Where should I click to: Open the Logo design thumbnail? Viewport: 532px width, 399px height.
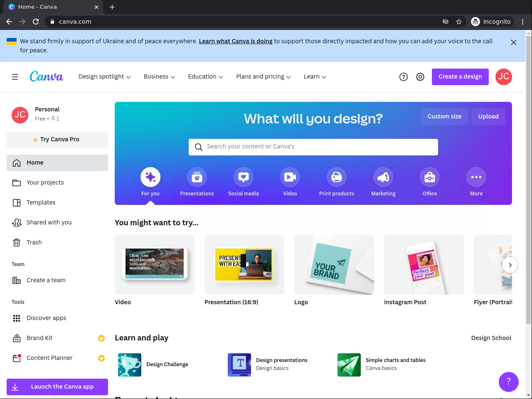coord(334,265)
